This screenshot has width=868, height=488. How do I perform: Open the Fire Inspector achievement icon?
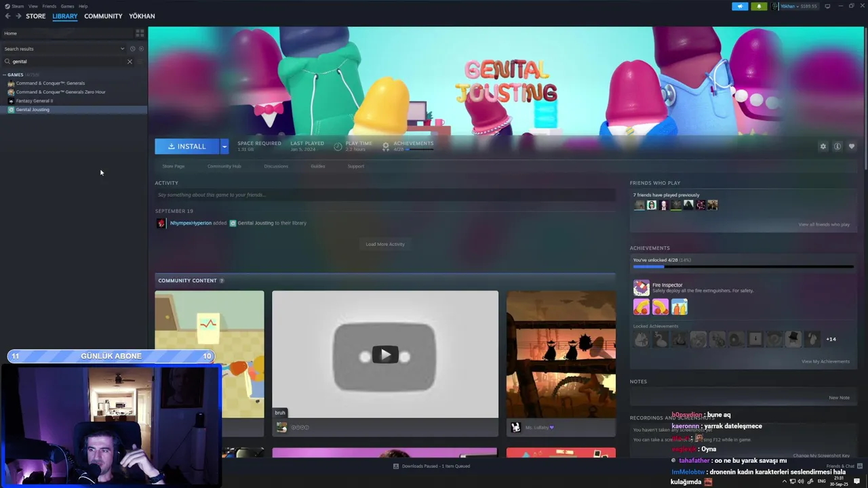click(641, 288)
